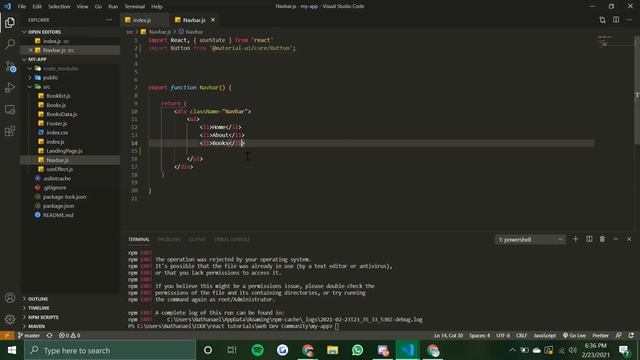Image resolution: width=640 pixels, height=360 pixels.
Task: Split the terminal panel
Action: tap(589, 239)
